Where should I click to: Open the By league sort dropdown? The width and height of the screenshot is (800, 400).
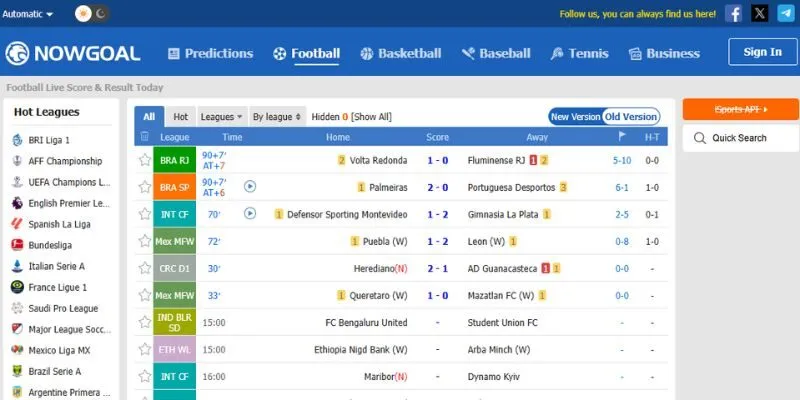pos(276,117)
